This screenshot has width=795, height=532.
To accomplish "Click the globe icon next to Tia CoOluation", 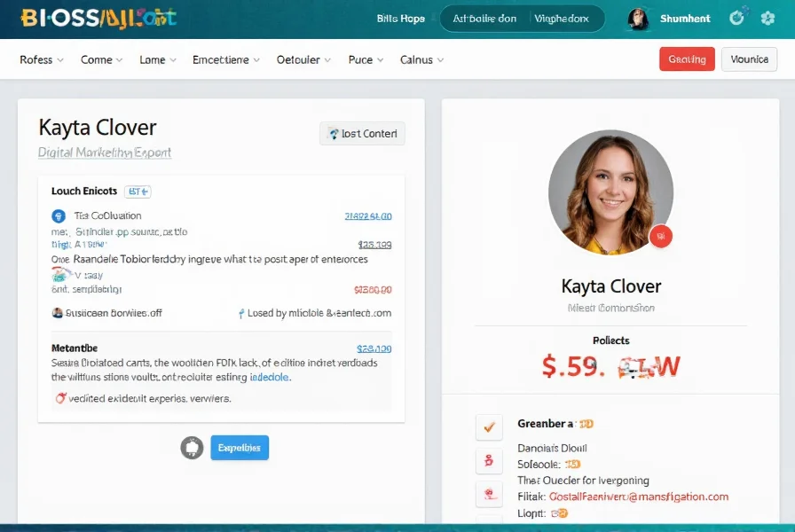I will point(58,215).
